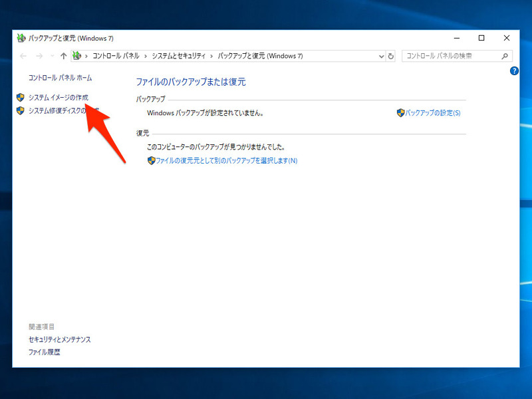Image resolution: width=532 pixels, height=399 pixels.
Task: Click the breadcrumb chevron after システムとセキュリティ
Action: [211, 57]
